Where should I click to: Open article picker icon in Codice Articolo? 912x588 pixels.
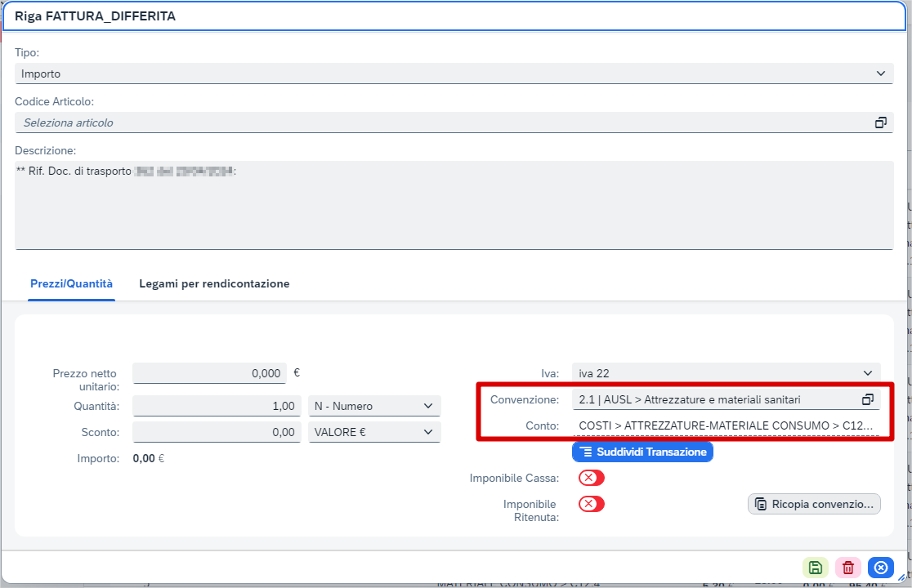(x=881, y=122)
